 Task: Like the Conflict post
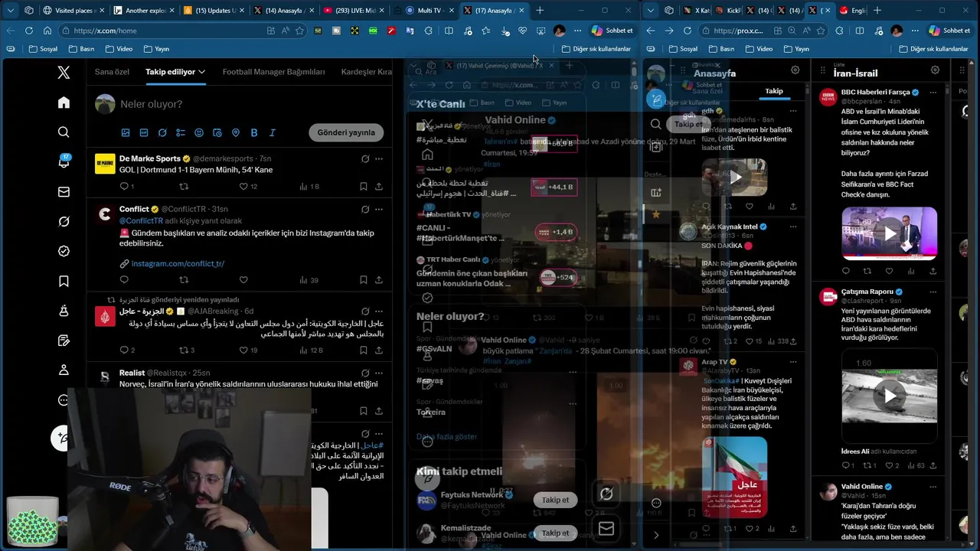pyautogui.click(x=243, y=280)
